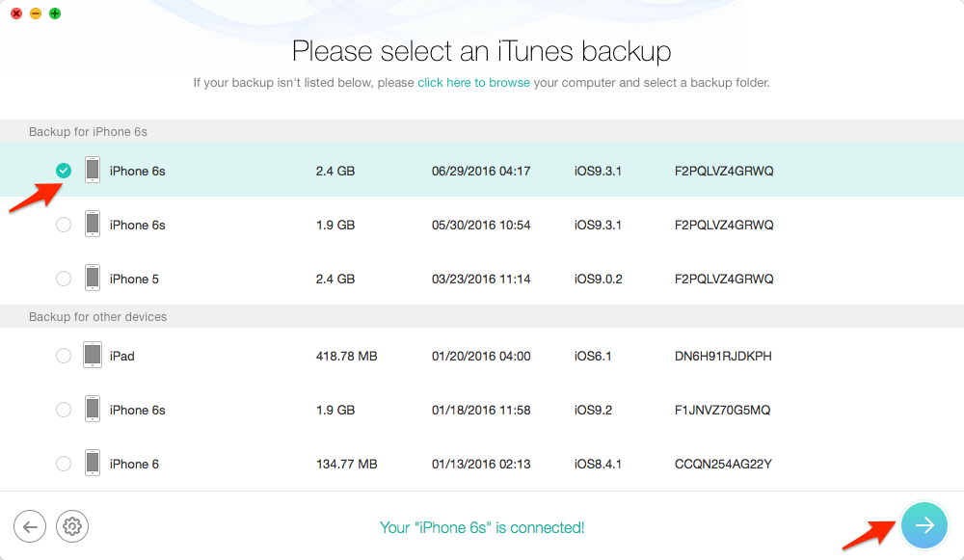Click the serial number F1JNVZ70G5MQ
964x560 pixels.
tap(722, 410)
